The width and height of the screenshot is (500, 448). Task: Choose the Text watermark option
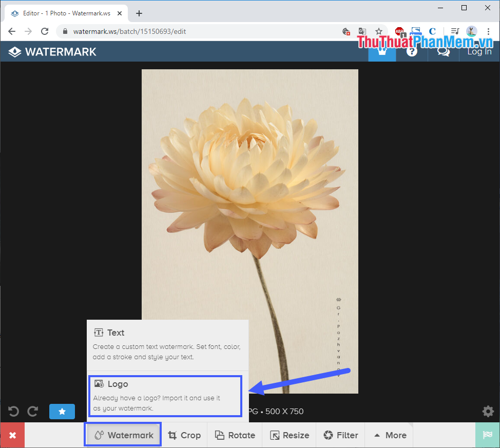pyautogui.click(x=167, y=344)
